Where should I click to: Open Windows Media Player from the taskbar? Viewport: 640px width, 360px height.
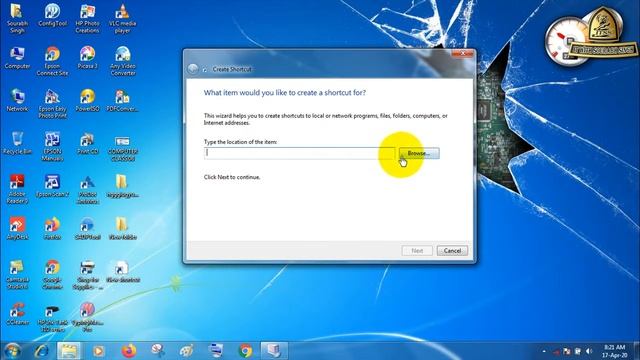click(98, 351)
